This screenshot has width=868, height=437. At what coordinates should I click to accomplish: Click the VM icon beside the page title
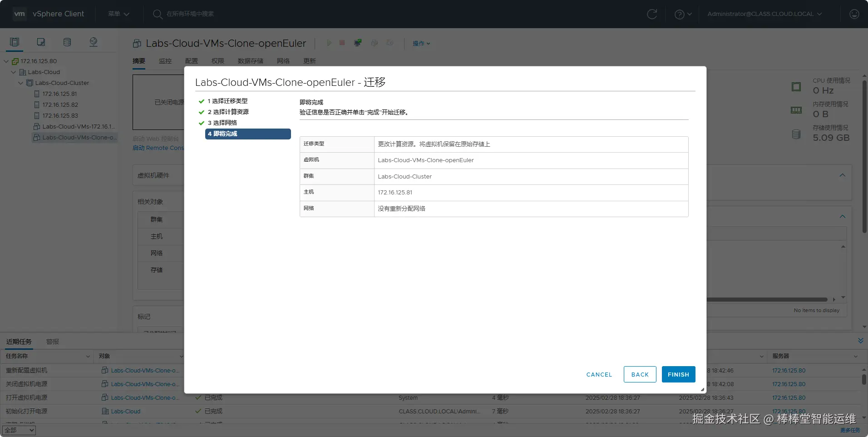(x=137, y=44)
